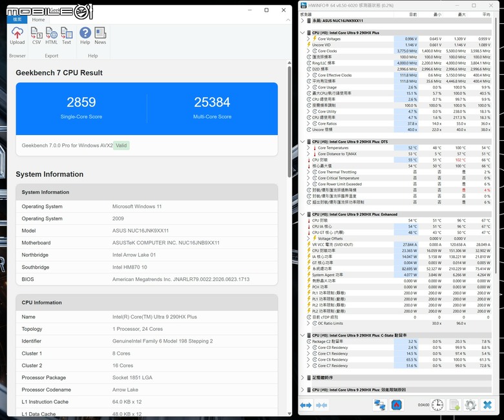
Task: Expand the 效能限制原因 group
Action: tap(302, 390)
